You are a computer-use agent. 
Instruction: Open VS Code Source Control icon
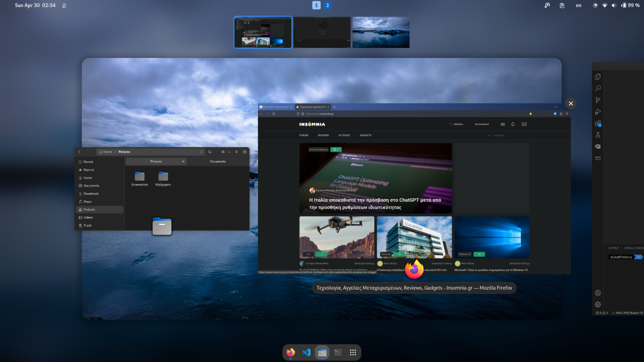point(598,100)
